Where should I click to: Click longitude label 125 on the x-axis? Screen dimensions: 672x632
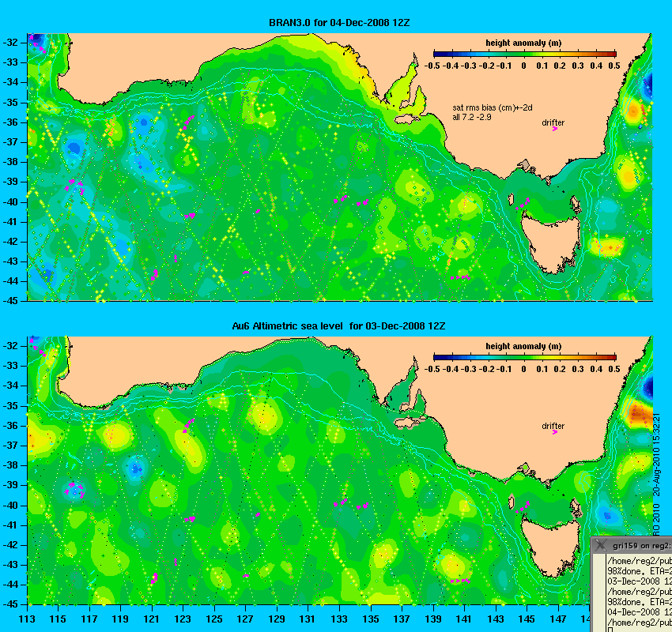point(214,619)
